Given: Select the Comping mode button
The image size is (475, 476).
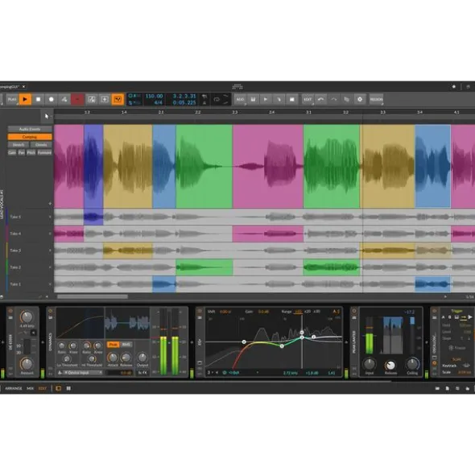Looking at the screenshot, I should tap(30, 137).
